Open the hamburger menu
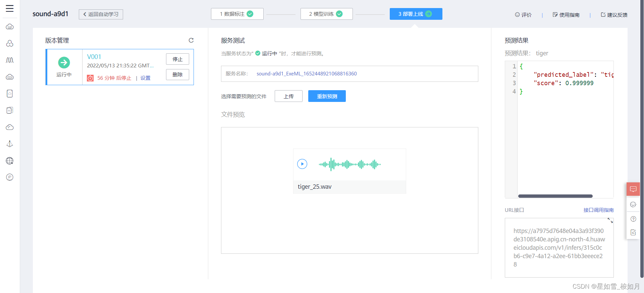This screenshot has height=293, width=644. coord(10,9)
